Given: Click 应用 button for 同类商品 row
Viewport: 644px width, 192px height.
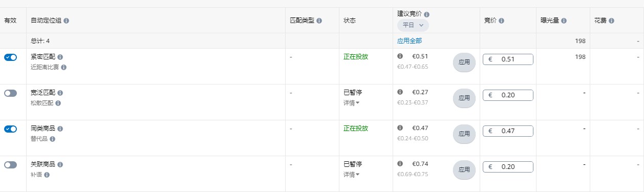Looking at the screenshot, I should coord(464,134).
